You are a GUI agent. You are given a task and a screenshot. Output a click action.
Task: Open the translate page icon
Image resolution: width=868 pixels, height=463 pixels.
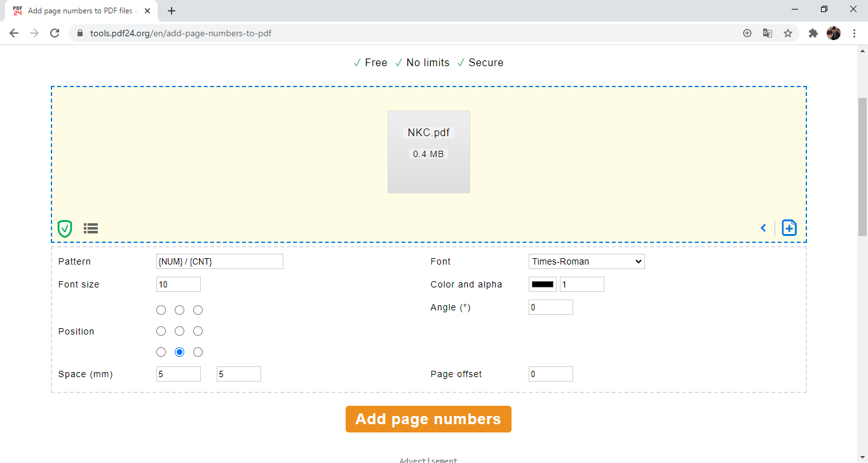click(x=768, y=33)
